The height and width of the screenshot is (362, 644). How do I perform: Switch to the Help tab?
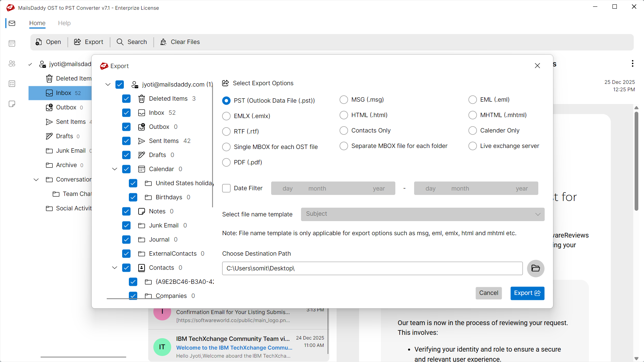64,23
